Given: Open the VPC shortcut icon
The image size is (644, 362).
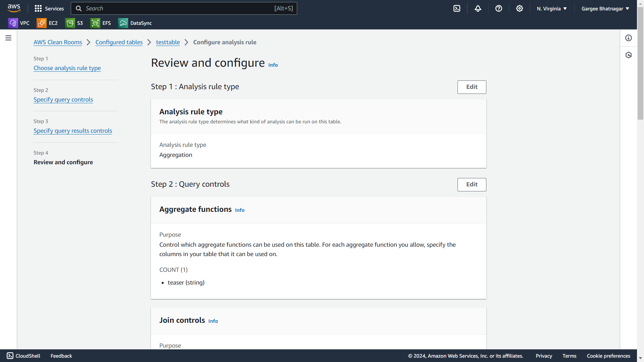Looking at the screenshot, I should 13,23.
